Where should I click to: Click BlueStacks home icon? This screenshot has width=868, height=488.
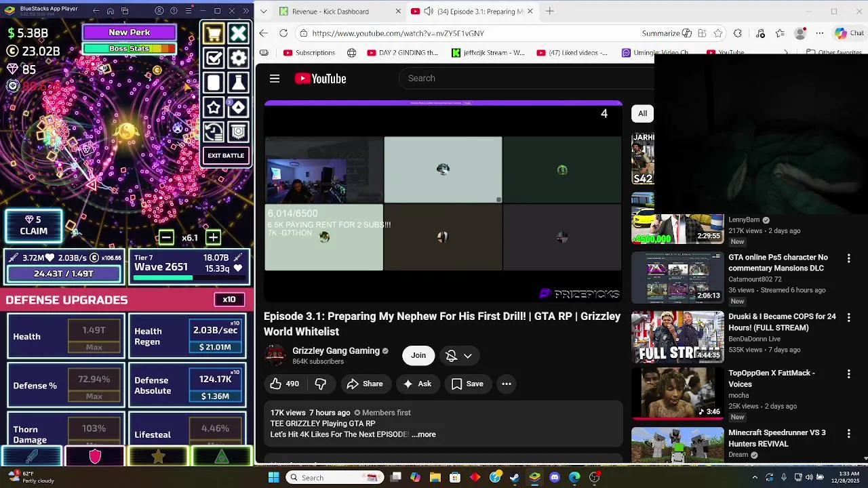(111, 11)
